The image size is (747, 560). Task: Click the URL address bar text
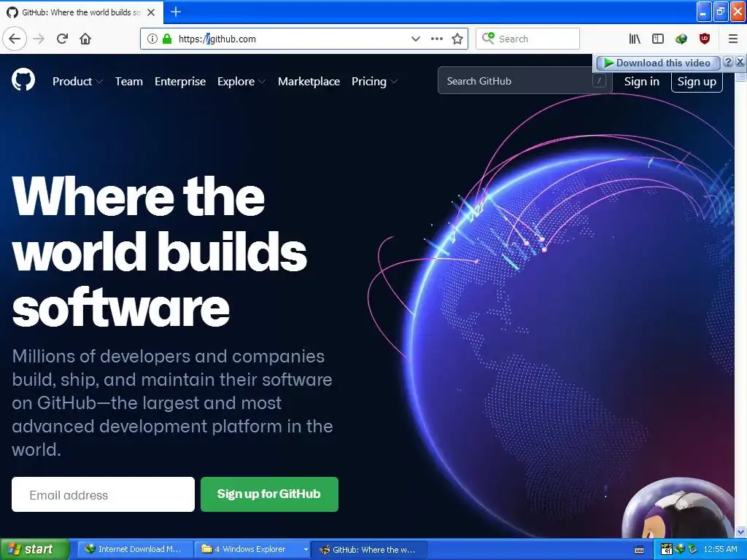click(x=217, y=39)
